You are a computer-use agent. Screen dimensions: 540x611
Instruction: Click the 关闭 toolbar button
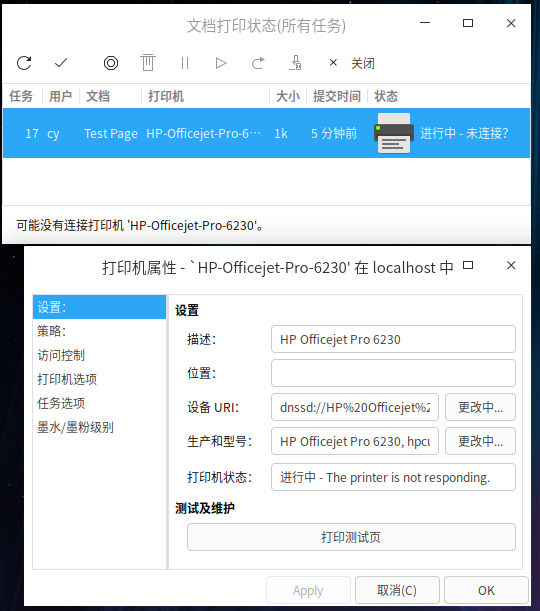pyautogui.click(x=352, y=63)
